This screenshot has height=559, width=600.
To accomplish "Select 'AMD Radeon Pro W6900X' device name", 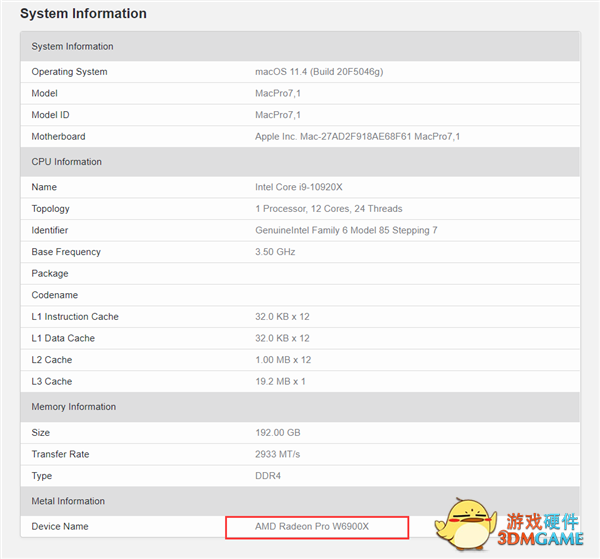I will 312,526.
